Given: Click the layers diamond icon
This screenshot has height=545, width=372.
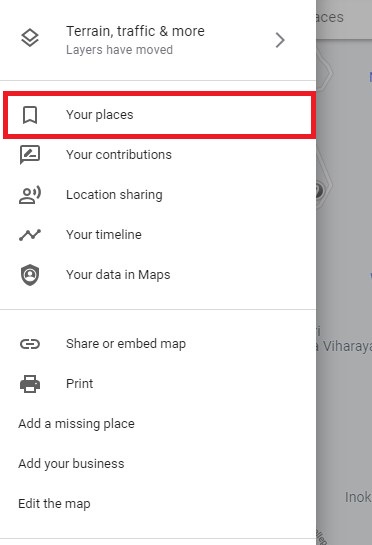Looking at the screenshot, I should click(x=30, y=38).
